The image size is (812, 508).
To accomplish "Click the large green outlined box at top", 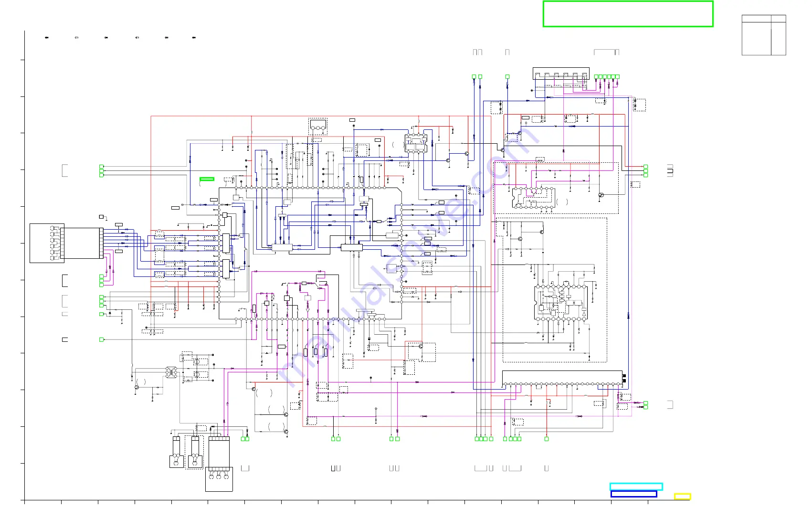I will tap(628, 14).
